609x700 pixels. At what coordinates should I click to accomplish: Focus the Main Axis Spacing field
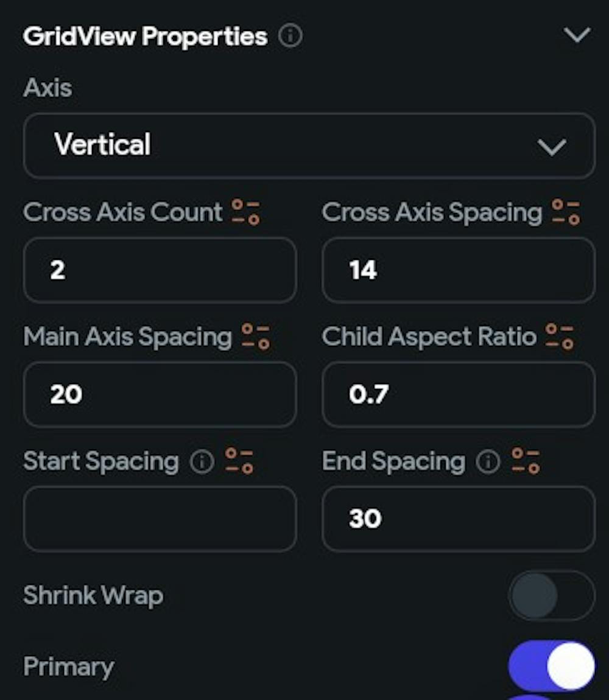tap(160, 394)
